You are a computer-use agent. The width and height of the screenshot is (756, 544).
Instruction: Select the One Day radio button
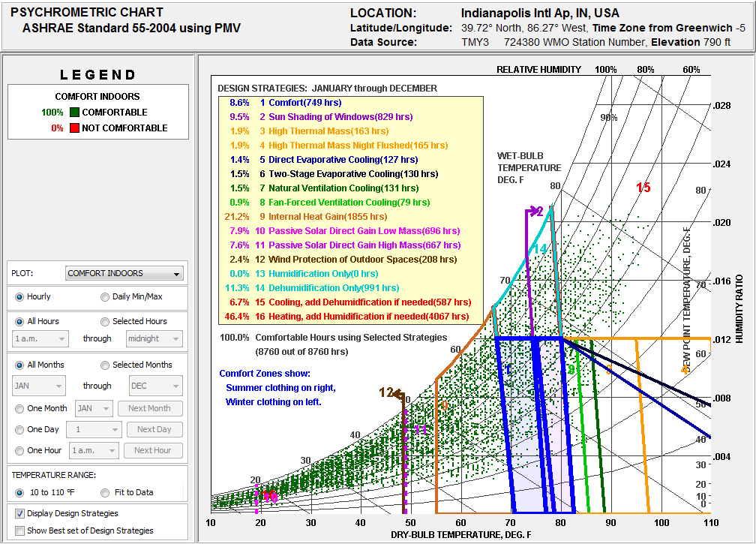click(x=19, y=430)
